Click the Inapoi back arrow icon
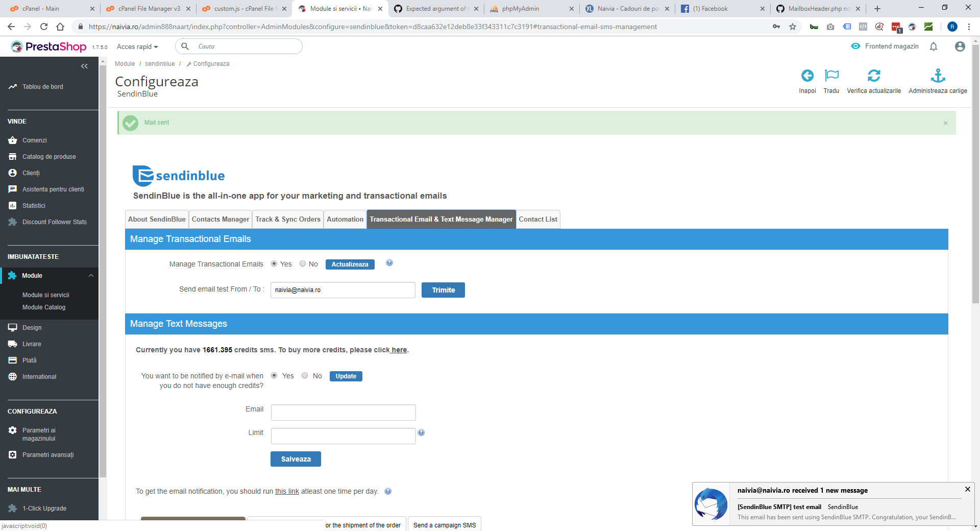The image size is (980, 531). [807, 76]
